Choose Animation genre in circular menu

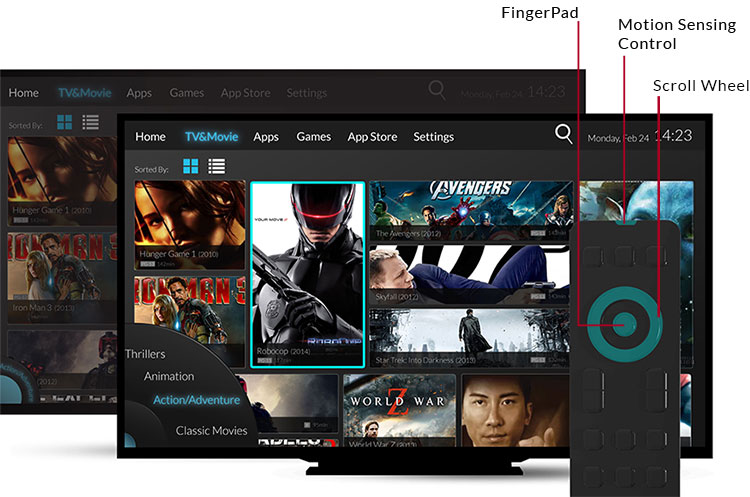click(169, 376)
